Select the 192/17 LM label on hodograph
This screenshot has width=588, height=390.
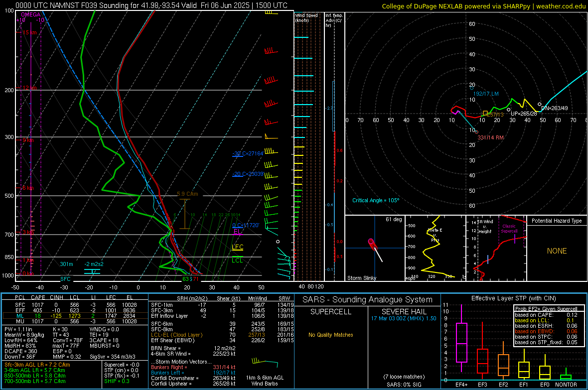[486, 94]
